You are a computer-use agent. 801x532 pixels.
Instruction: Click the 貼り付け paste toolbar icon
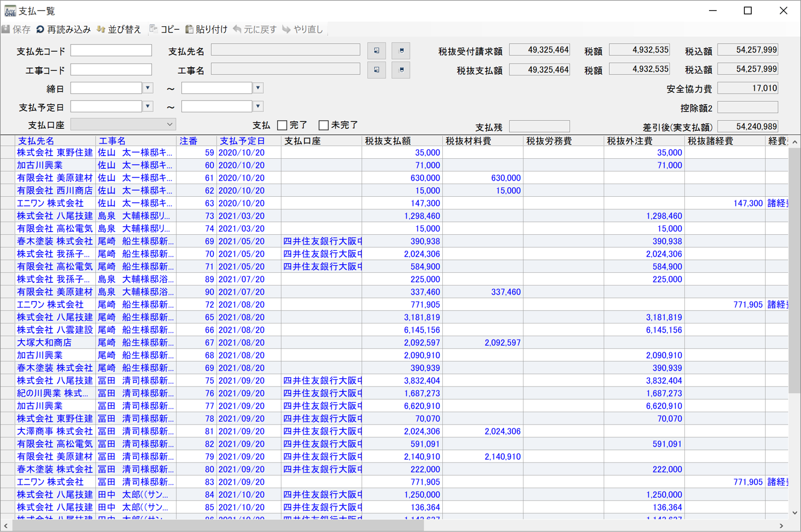pyautogui.click(x=189, y=29)
